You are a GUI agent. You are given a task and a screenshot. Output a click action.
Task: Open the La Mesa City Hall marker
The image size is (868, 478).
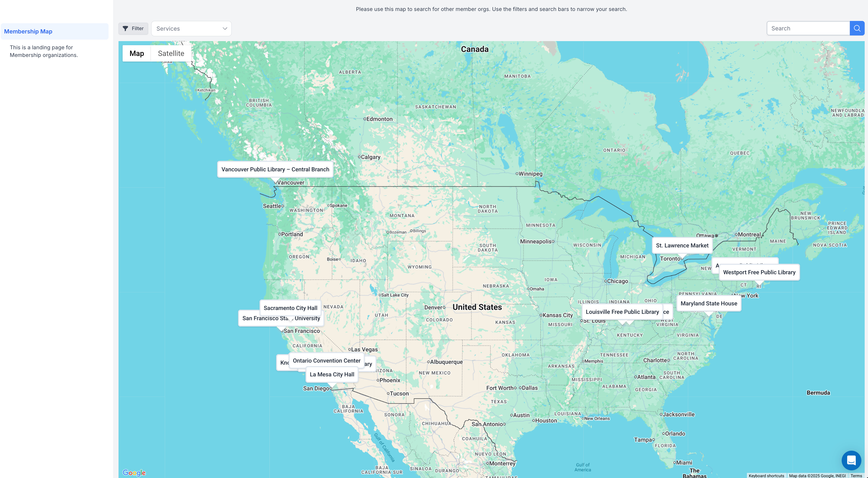[332, 374]
